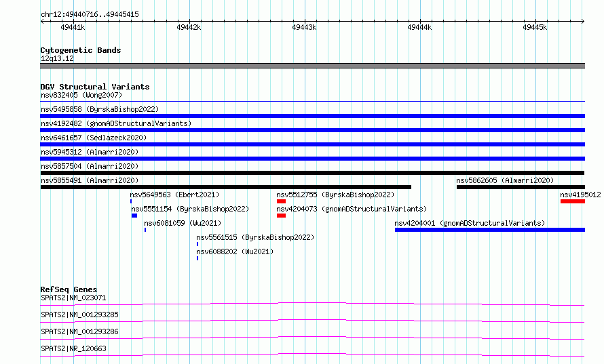The image size is (604, 364).
Task: Click the grey 12q13.12 cytogenetic band bar
Action: [x=312, y=66]
